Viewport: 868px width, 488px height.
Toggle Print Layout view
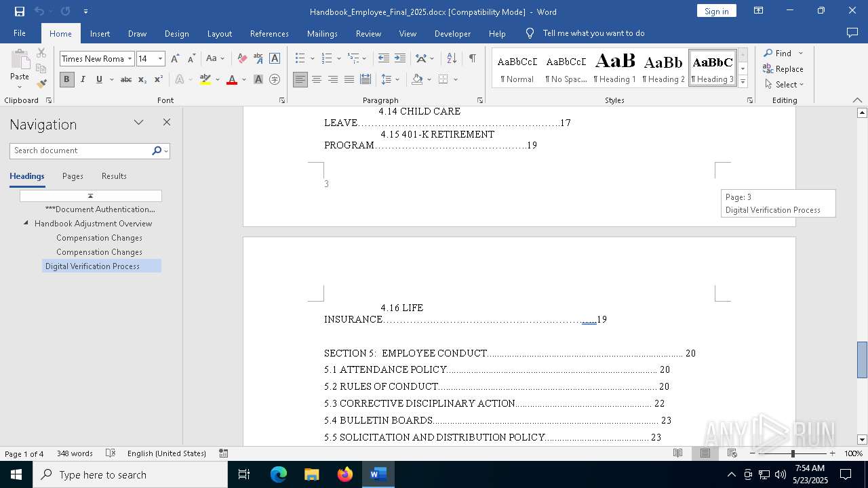[x=705, y=453]
